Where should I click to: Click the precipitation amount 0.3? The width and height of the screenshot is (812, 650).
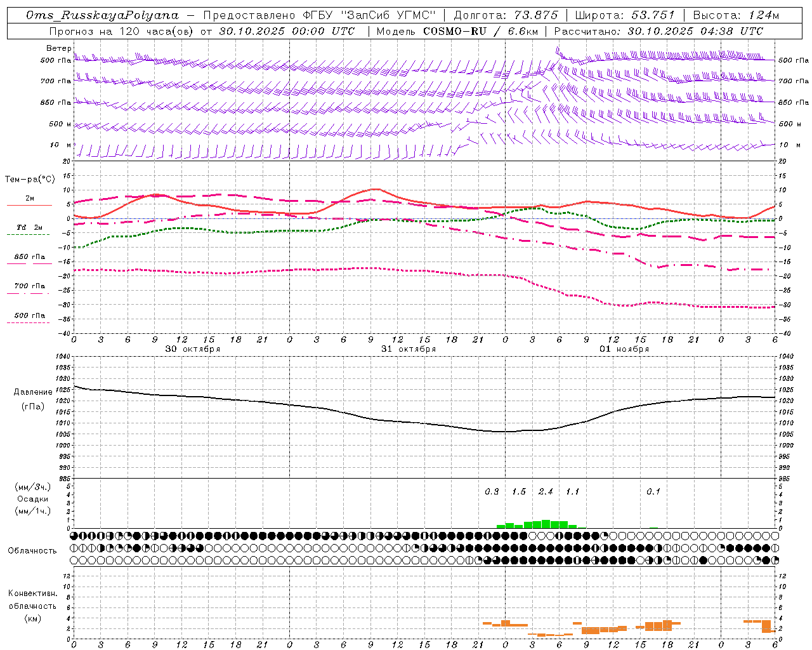click(x=492, y=492)
